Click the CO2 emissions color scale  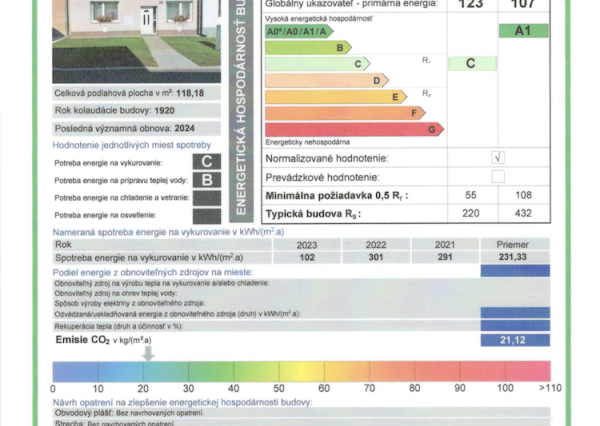click(300, 370)
